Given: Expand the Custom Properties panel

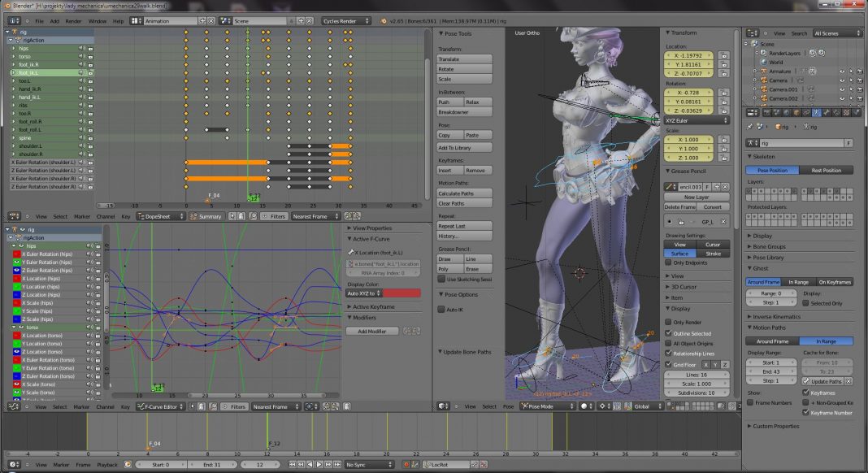Looking at the screenshot, I should point(776,426).
